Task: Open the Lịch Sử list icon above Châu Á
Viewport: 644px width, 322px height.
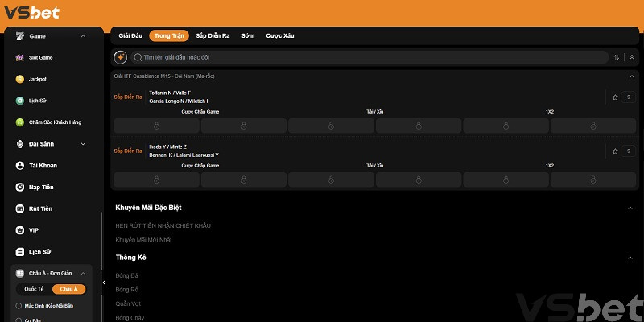Action: [x=19, y=252]
